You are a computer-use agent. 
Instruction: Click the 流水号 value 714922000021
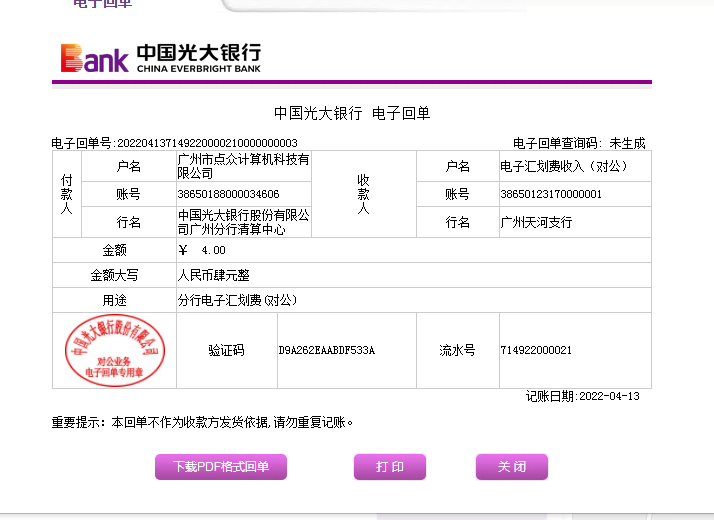tap(535, 351)
